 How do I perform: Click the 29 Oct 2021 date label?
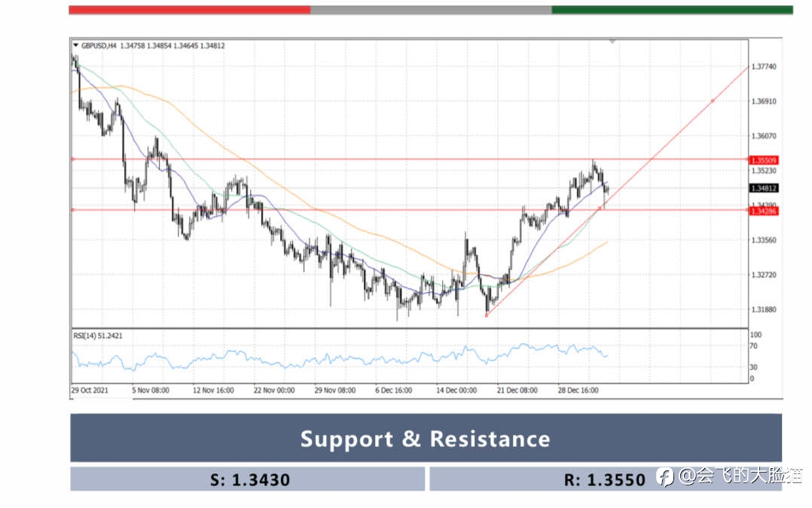point(90,390)
